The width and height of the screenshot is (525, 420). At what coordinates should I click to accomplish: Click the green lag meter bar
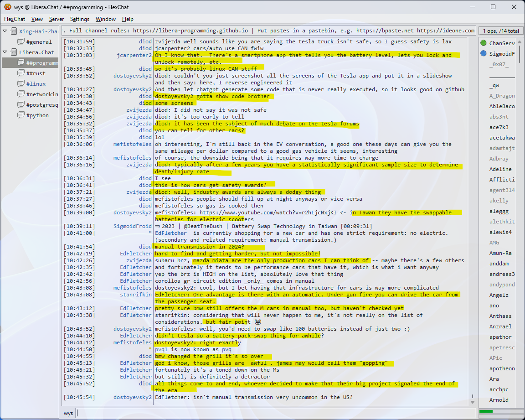pyautogui.click(x=486, y=411)
